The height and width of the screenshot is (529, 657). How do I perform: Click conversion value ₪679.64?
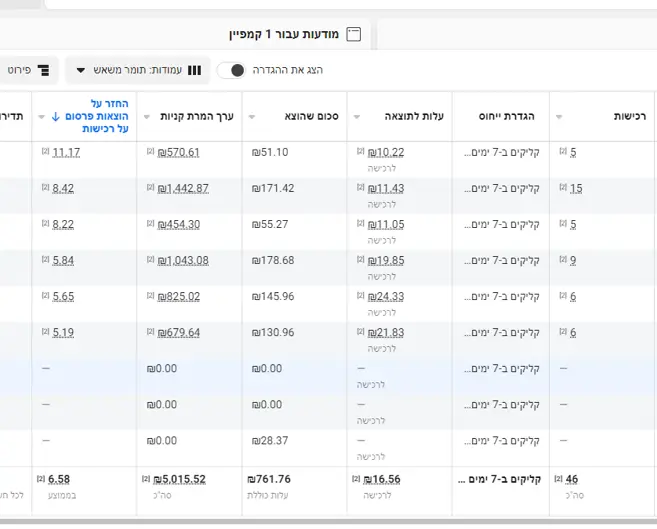coord(178,333)
